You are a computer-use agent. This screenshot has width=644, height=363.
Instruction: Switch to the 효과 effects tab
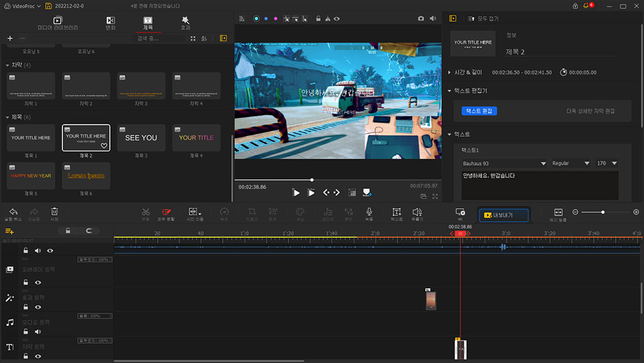coord(185,23)
